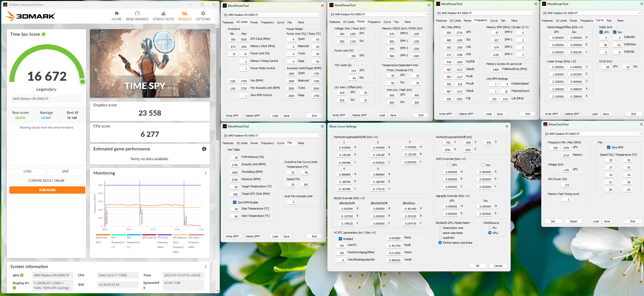Click the Frame rate legend swatch in Monitoring
Screen dimensions: 644x296
pyautogui.click(x=103, y=235)
